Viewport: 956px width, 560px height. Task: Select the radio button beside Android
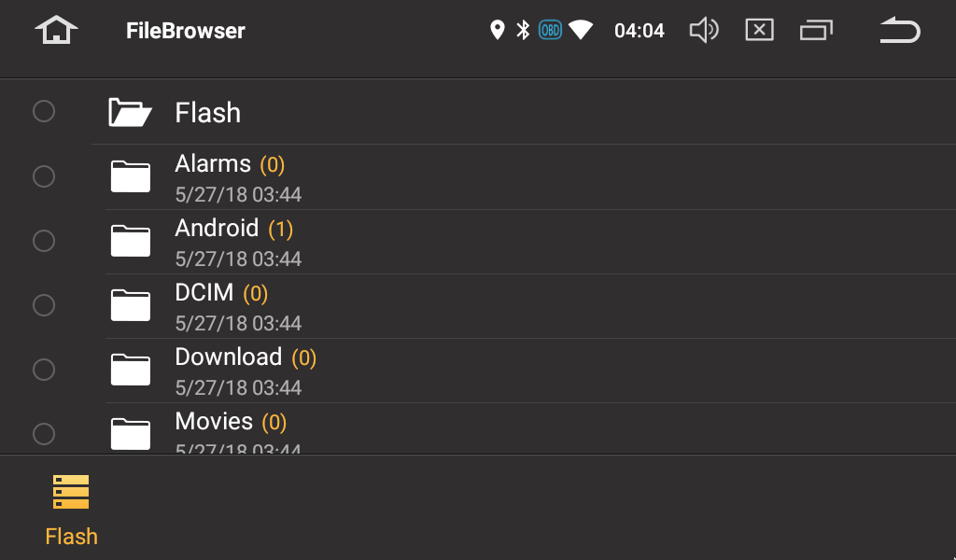click(x=44, y=241)
